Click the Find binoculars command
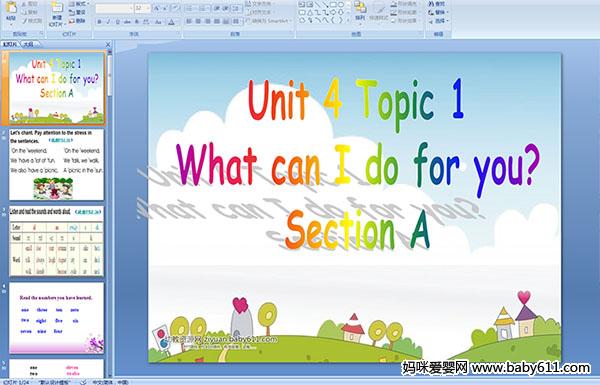Image resolution: width=600 pixels, height=385 pixels. 436,4
